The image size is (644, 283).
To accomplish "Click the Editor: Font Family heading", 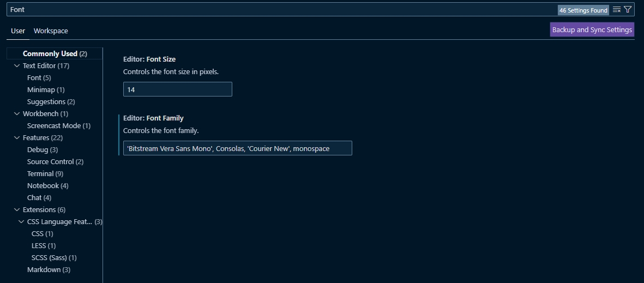I will click(x=153, y=118).
